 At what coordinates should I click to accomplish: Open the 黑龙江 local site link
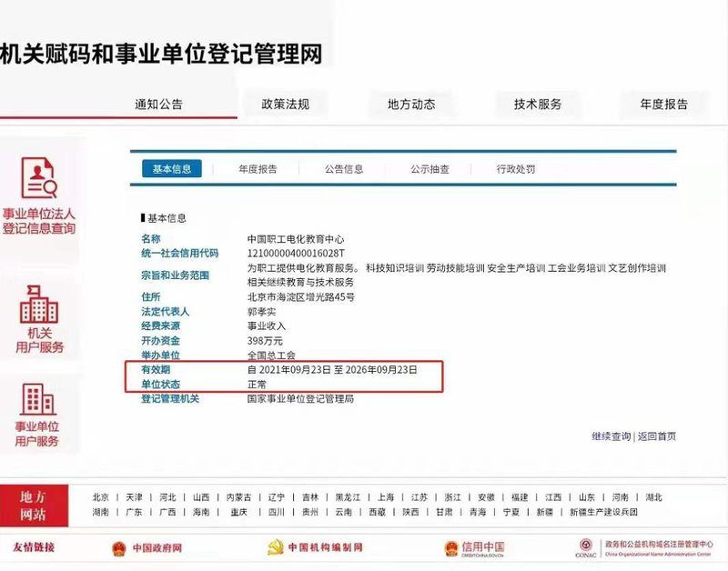pyautogui.click(x=348, y=497)
